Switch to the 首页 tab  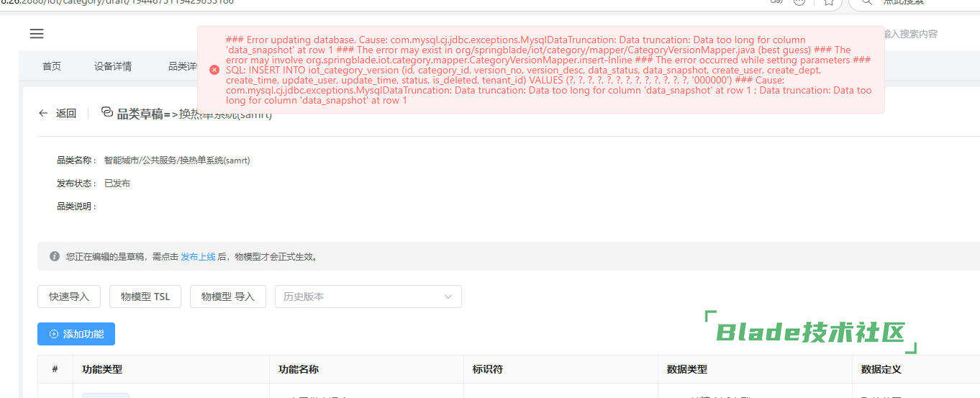[52, 66]
